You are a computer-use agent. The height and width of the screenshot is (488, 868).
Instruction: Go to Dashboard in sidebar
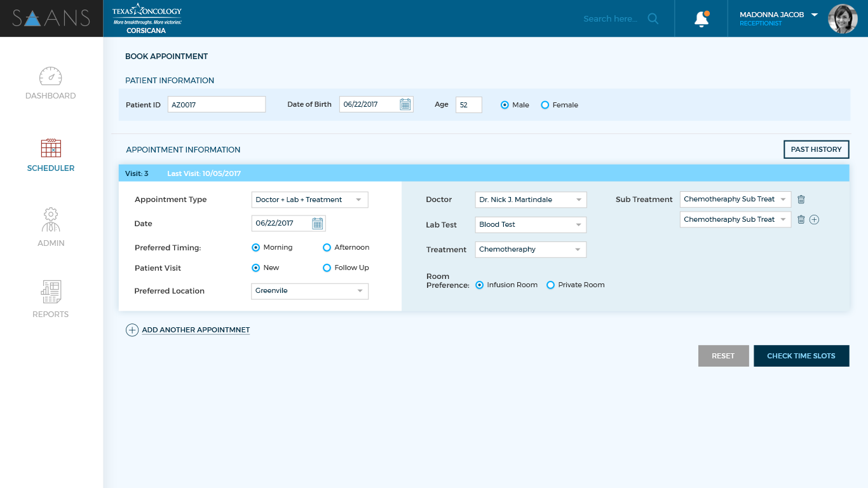pyautogui.click(x=51, y=83)
